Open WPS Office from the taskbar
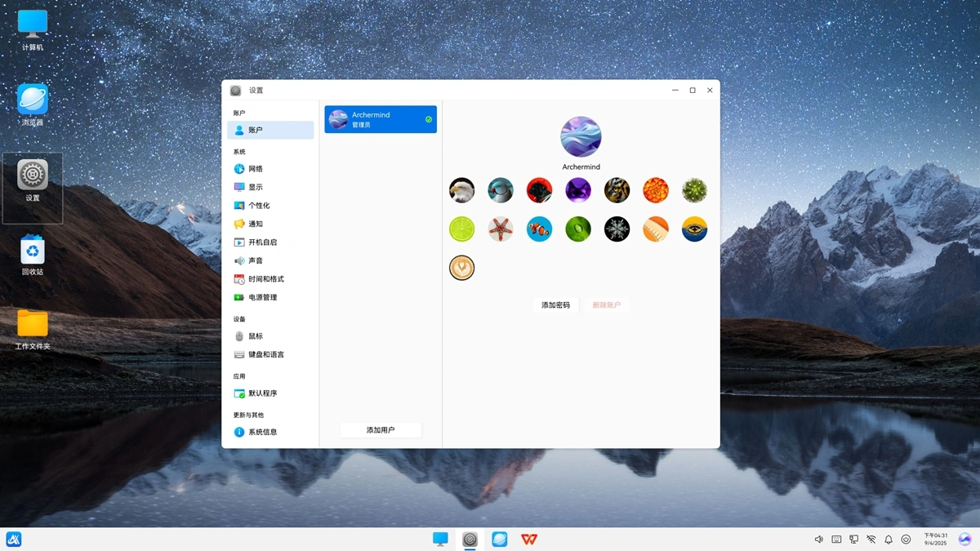 [x=529, y=539]
